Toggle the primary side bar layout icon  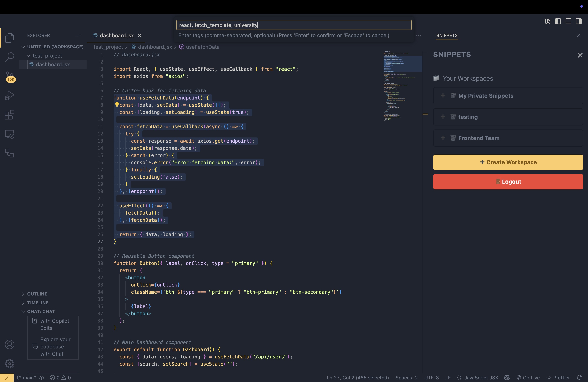(558, 21)
